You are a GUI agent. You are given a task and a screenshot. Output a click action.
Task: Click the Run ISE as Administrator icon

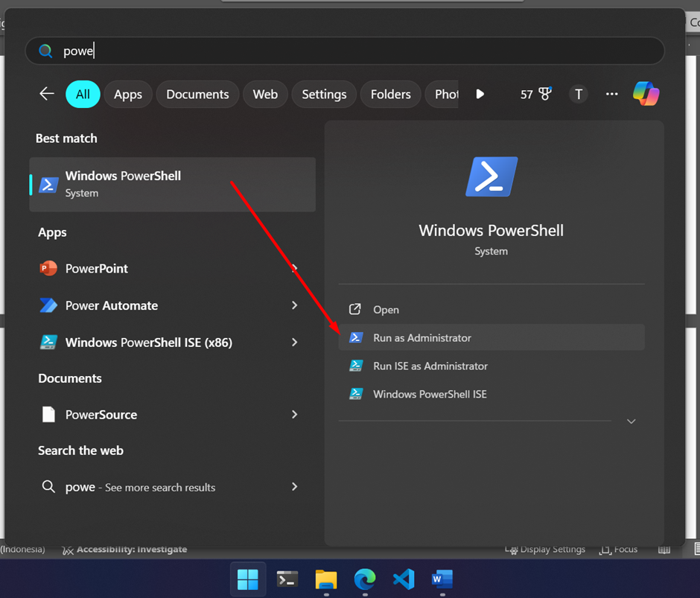pyautogui.click(x=356, y=366)
